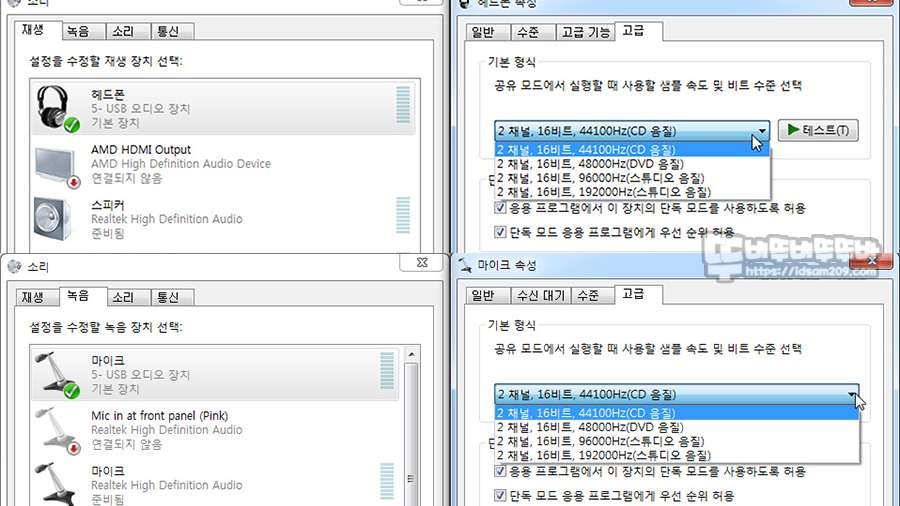The height and width of the screenshot is (506, 900).
Task: Click the 테스트(T) test button
Action: click(818, 130)
